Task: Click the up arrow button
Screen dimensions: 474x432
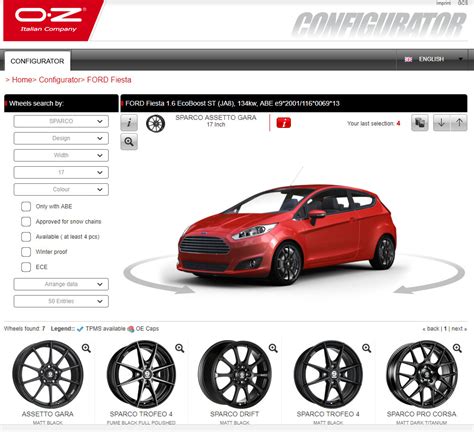Action: [459, 123]
